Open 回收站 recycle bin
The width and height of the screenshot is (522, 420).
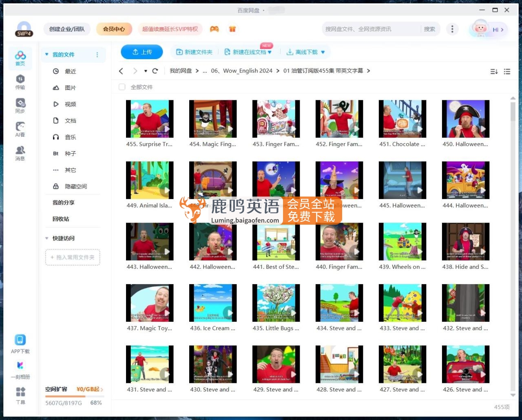pyautogui.click(x=61, y=219)
